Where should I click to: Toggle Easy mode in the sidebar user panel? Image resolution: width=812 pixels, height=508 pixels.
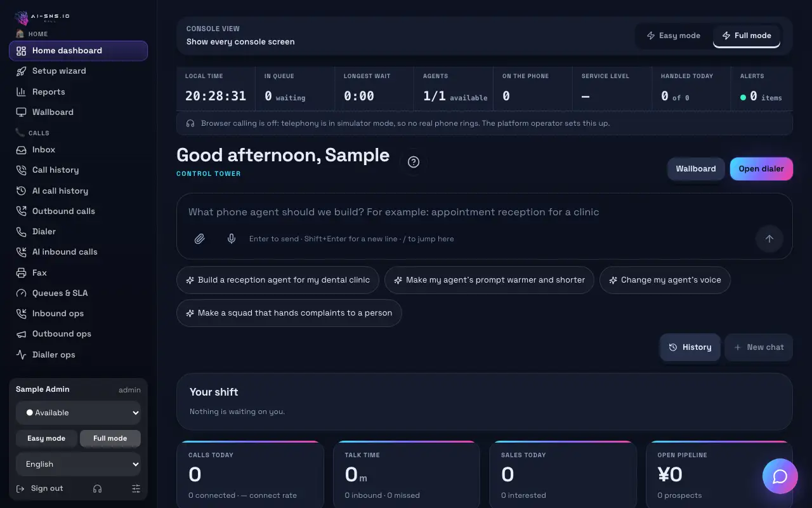(x=46, y=438)
